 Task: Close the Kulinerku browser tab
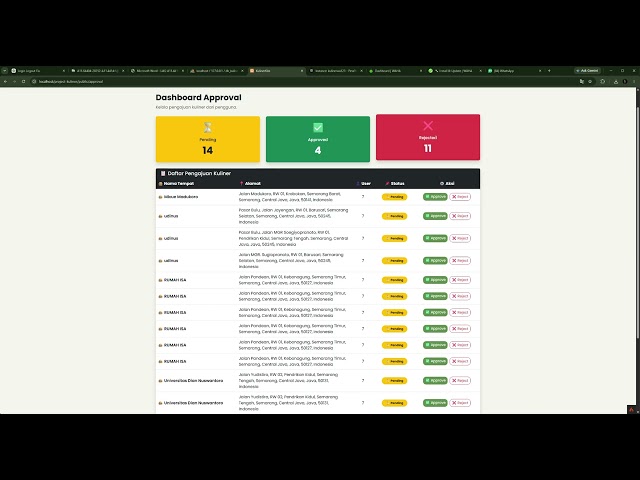[x=302, y=71]
